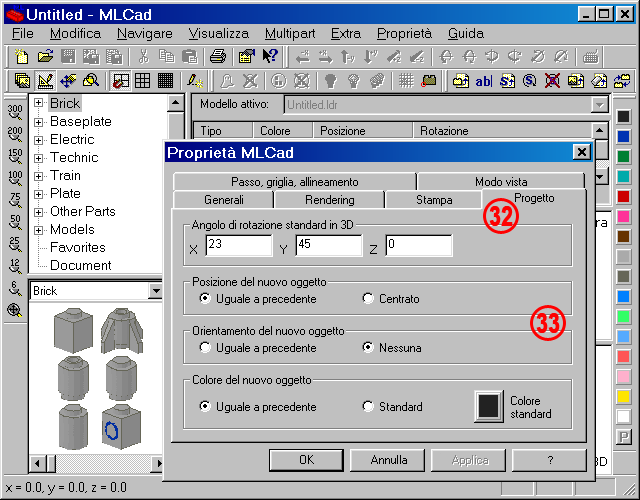Click the scissors Cut icon

(143, 56)
